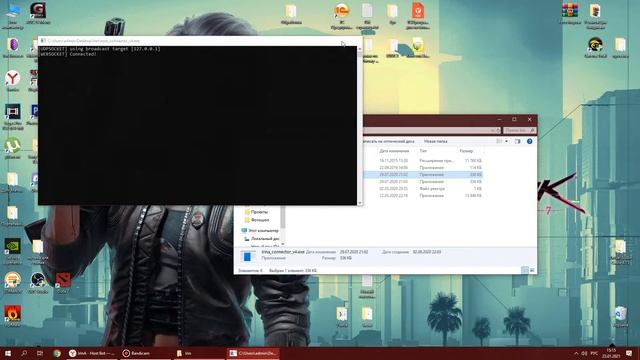Select Локальный диск in navigation pane

[262, 238]
